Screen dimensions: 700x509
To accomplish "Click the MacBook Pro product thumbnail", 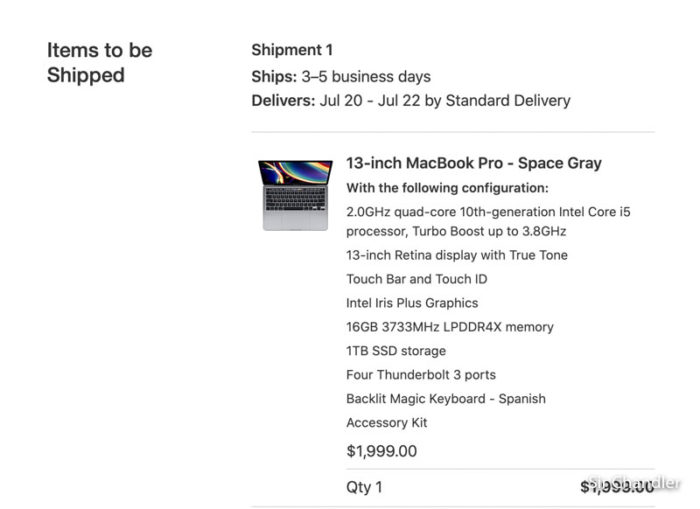I will [x=295, y=196].
